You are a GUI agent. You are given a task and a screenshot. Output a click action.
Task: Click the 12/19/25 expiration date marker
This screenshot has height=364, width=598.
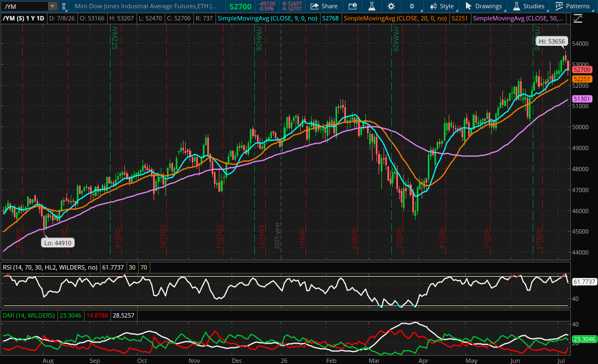(x=261, y=237)
